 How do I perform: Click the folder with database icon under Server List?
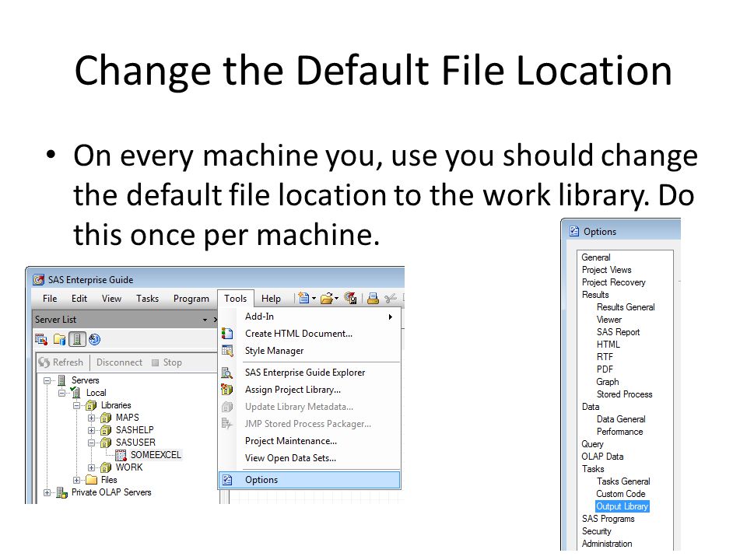[60, 340]
